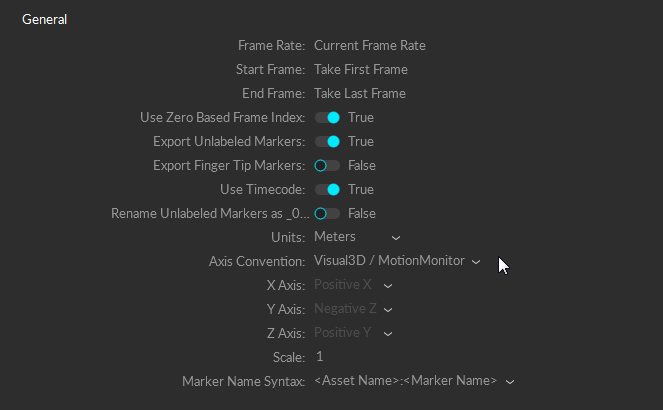Image resolution: width=663 pixels, height=410 pixels.
Task: Click the General section header
Action: [x=45, y=19]
